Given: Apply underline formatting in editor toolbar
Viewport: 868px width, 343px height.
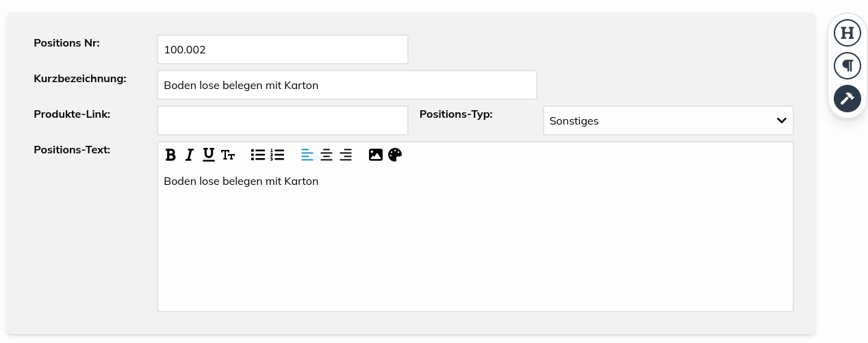Looking at the screenshot, I should [209, 155].
